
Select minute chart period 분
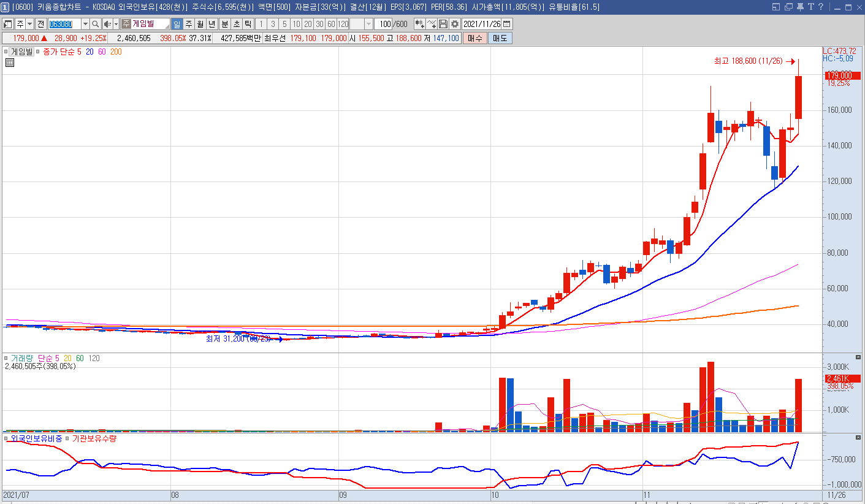[224, 24]
